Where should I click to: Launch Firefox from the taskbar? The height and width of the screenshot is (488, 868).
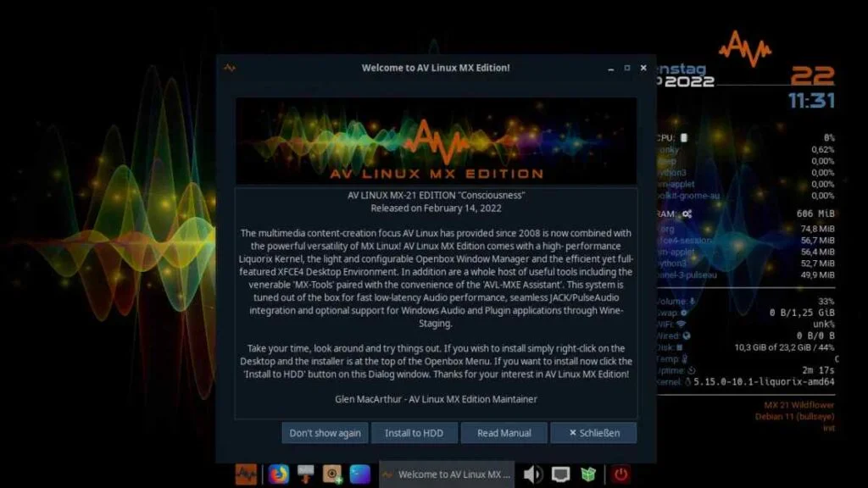click(x=278, y=474)
